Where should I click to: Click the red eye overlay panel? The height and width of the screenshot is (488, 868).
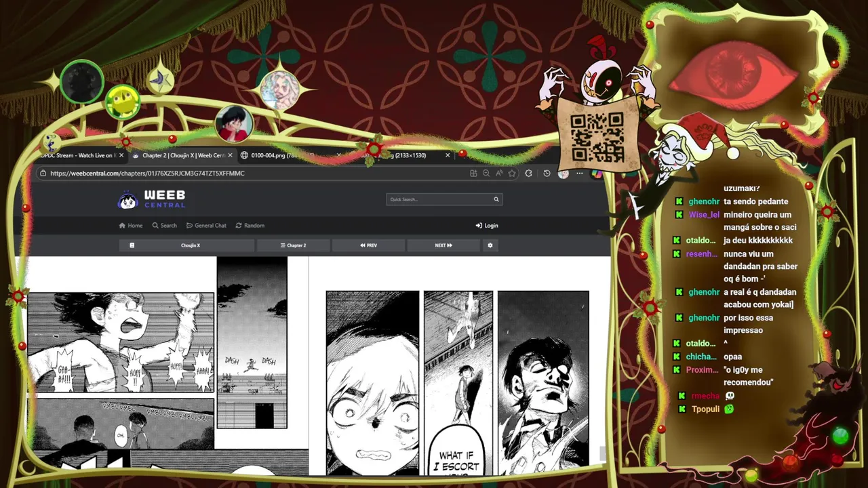(733, 75)
